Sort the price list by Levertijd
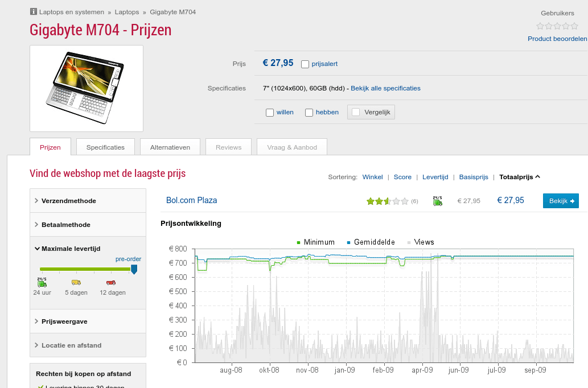The image size is (588, 388). 435,177
